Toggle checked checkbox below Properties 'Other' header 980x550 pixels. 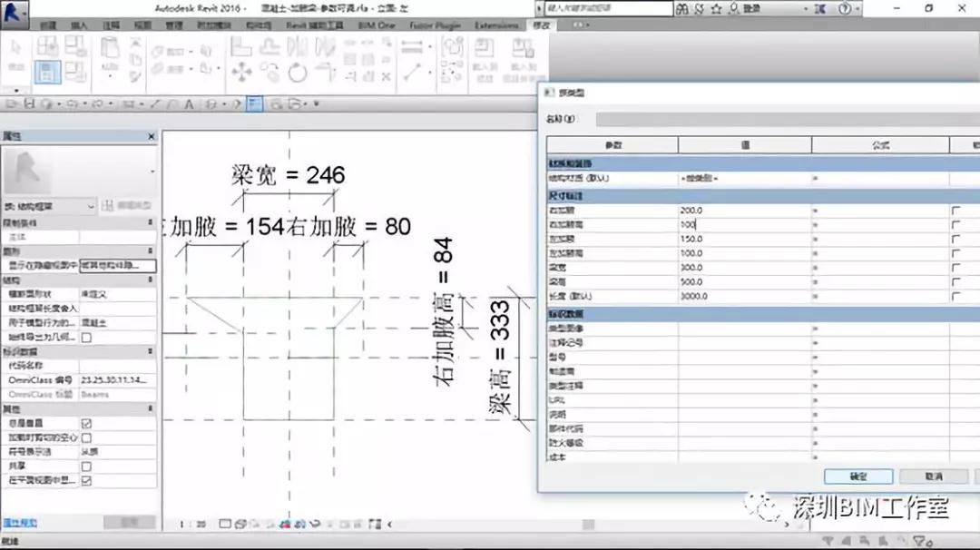pyautogui.click(x=86, y=424)
